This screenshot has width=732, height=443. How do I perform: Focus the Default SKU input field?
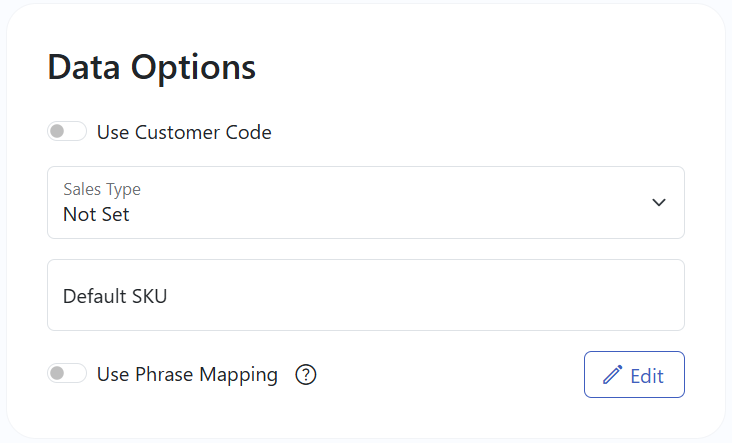tap(366, 295)
